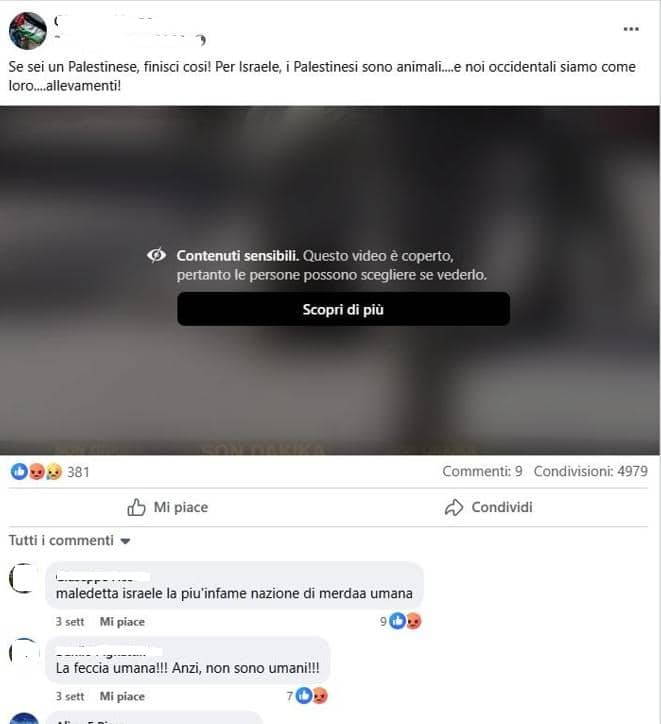The height and width of the screenshot is (724, 661).
Task: Click the blue like reaction icon under video
Action: (x=19, y=471)
